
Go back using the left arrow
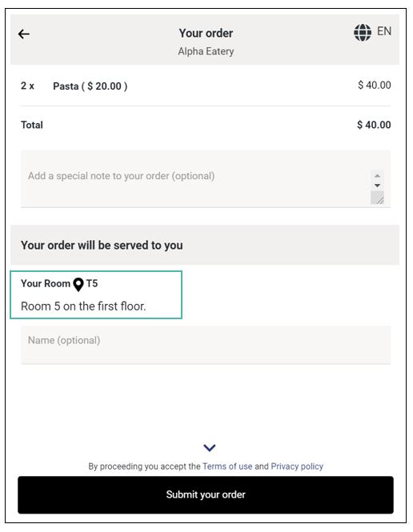tap(24, 34)
